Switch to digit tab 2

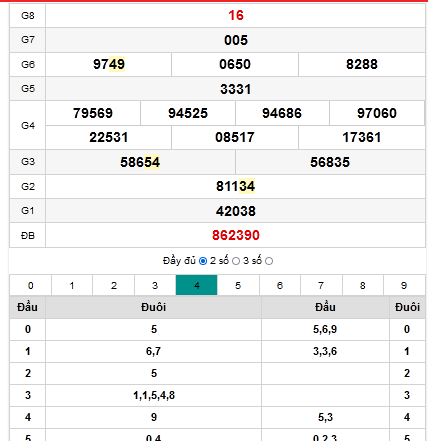[113, 285]
